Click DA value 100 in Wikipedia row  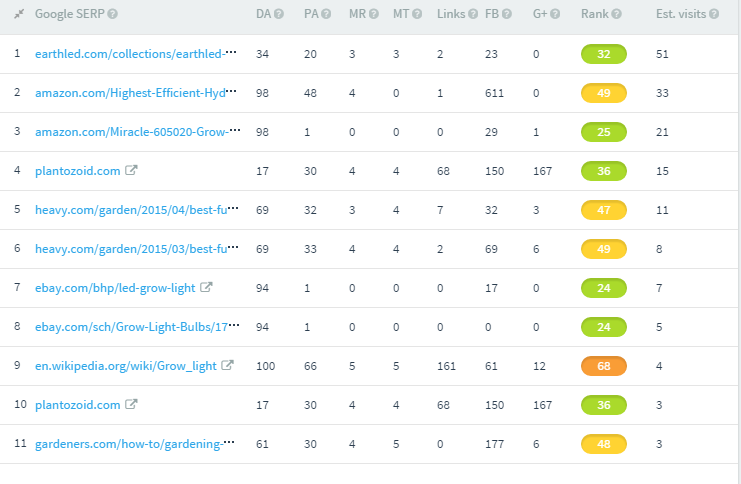(266, 366)
